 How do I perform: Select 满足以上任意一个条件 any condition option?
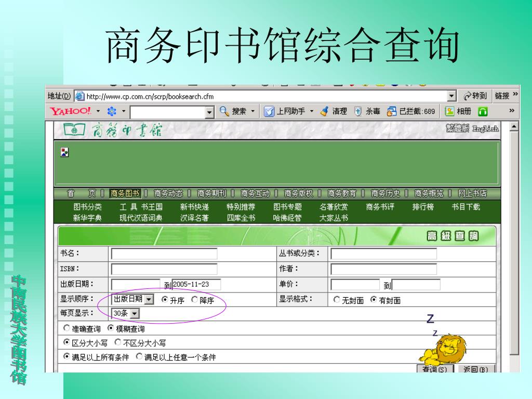(x=139, y=356)
